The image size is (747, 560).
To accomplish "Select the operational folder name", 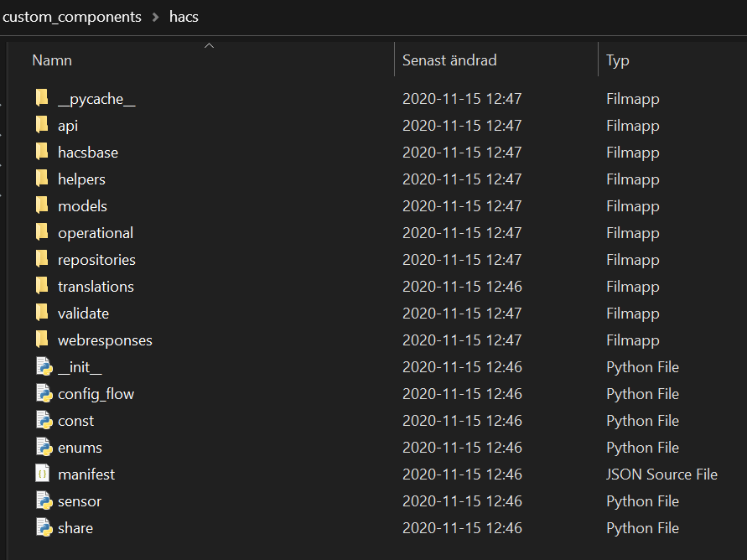I will [x=96, y=233].
